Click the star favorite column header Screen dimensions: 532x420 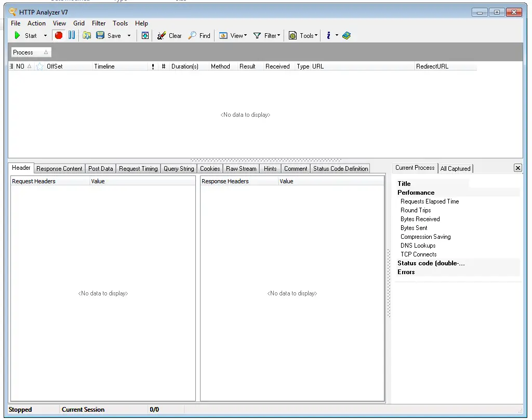click(x=39, y=66)
